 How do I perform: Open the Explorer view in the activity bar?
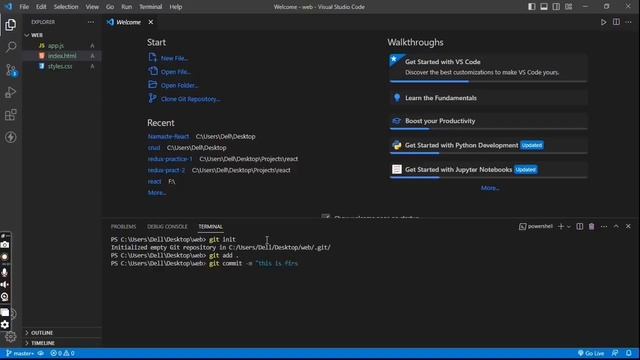11,25
